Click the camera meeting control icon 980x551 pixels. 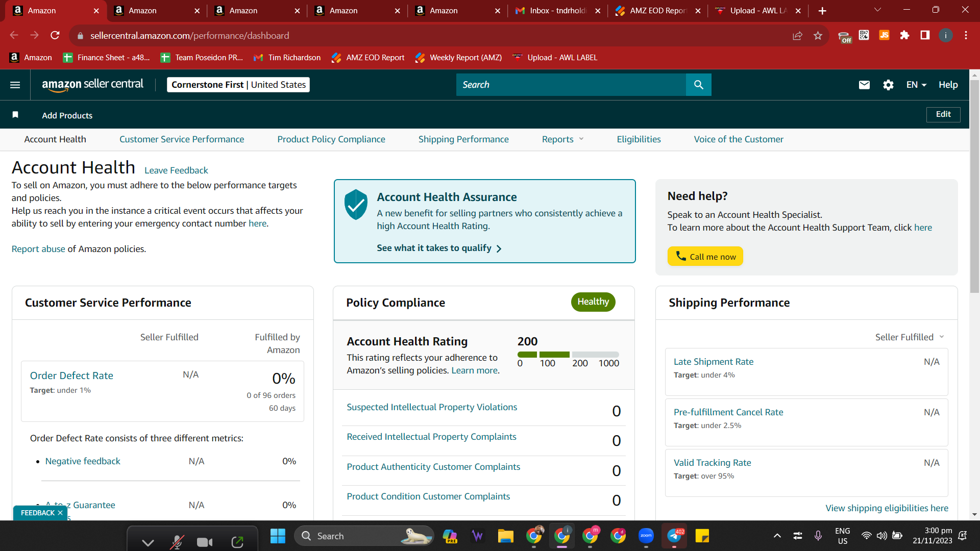(x=205, y=542)
